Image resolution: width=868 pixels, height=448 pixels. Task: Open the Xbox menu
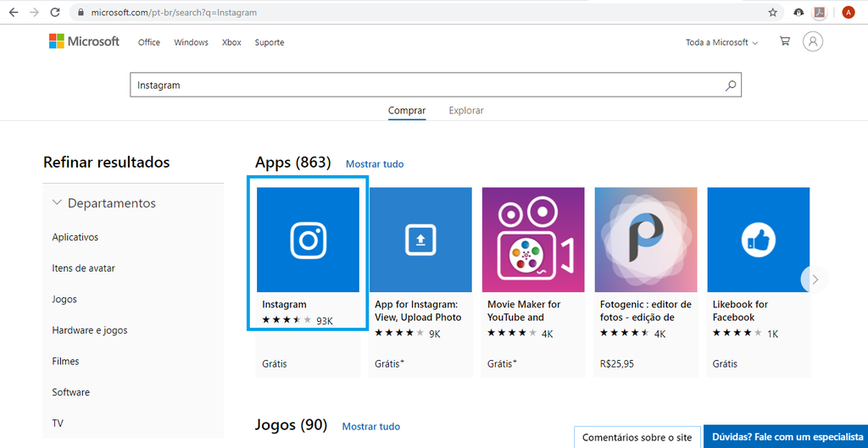point(231,42)
